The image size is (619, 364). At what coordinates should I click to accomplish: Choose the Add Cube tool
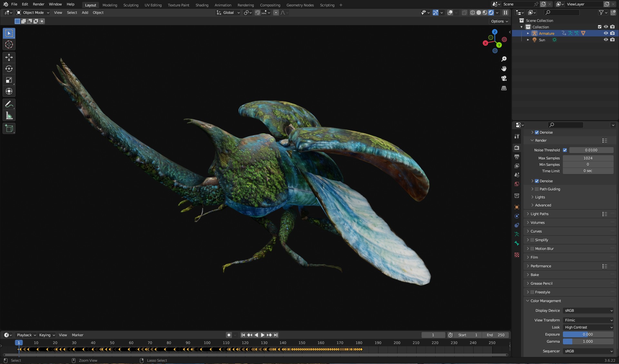(x=9, y=129)
